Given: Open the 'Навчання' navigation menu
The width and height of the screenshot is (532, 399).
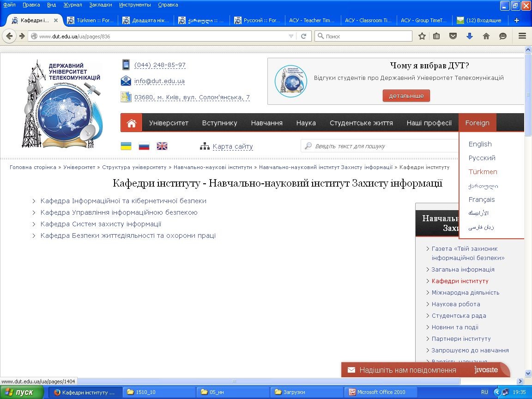Looking at the screenshot, I should [x=266, y=123].
